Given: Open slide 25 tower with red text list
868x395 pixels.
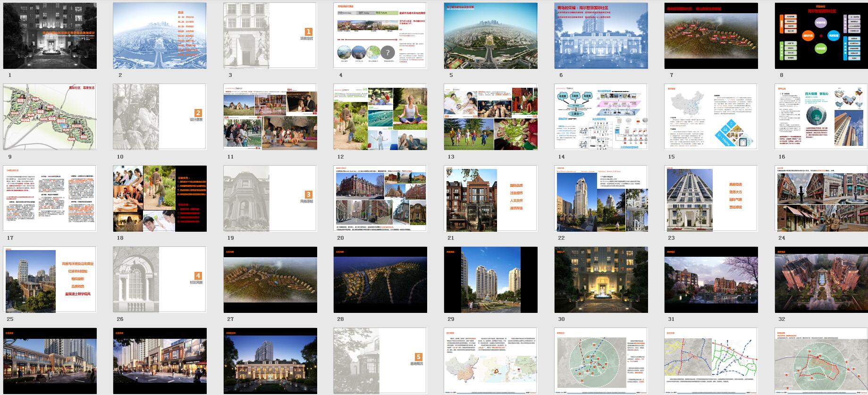Looking at the screenshot, I should click(50, 279).
